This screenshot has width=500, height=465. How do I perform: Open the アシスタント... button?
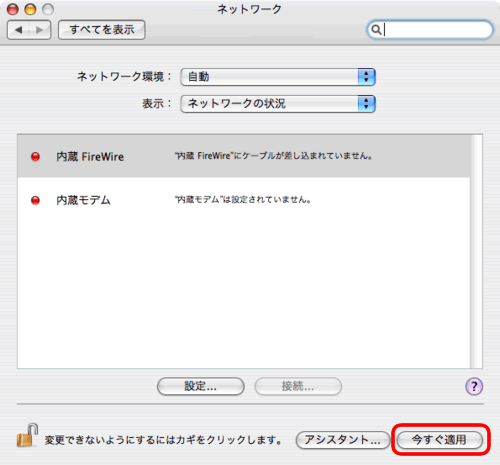(343, 440)
